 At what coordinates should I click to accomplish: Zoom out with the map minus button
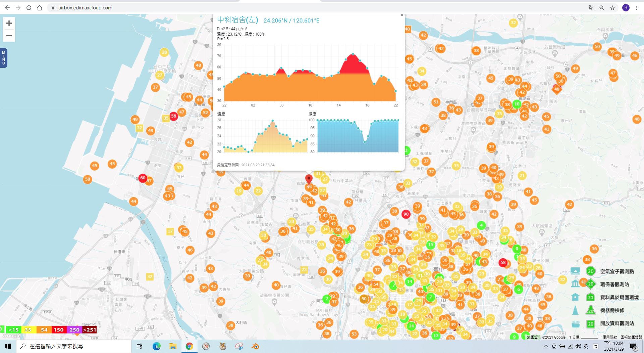pyautogui.click(x=9, y=36)
